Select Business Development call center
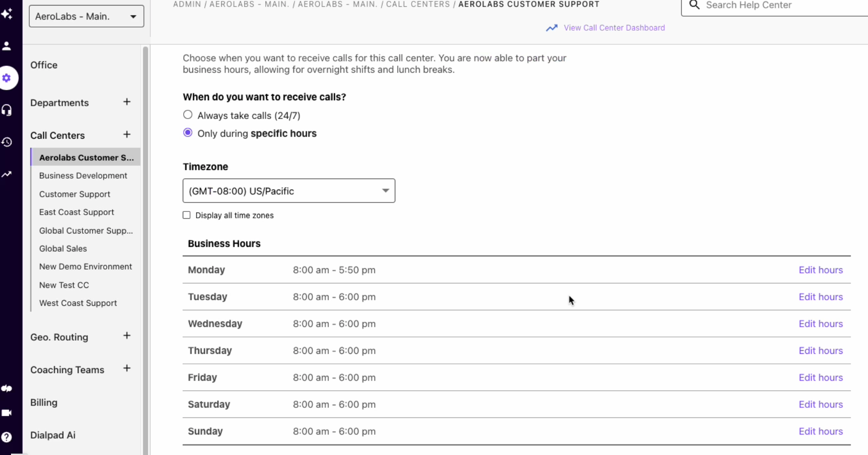 [x=83, y=176]
